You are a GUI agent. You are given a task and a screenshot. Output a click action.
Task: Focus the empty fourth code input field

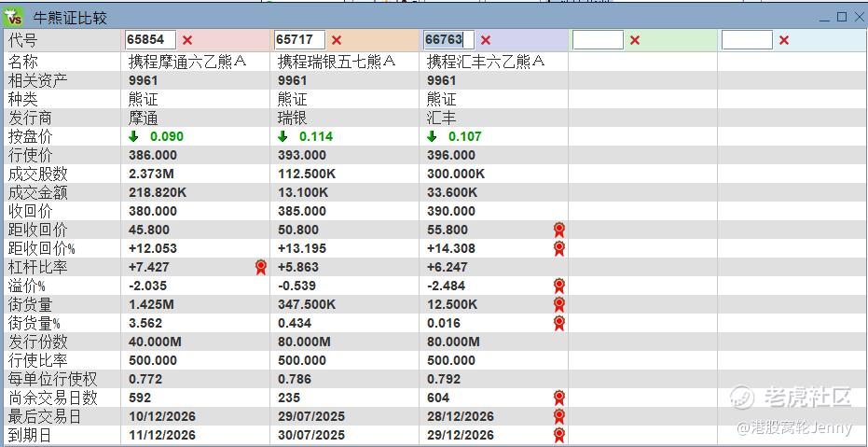click(598, 40)
